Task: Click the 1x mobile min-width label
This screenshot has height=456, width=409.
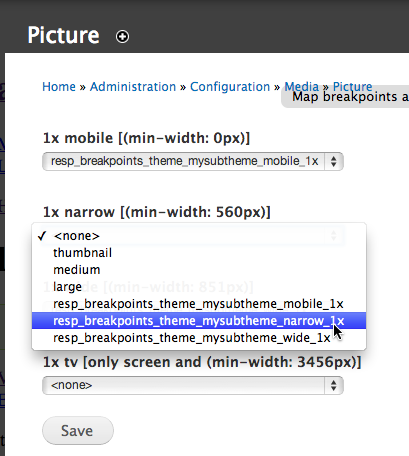Action: pos(146,138)
